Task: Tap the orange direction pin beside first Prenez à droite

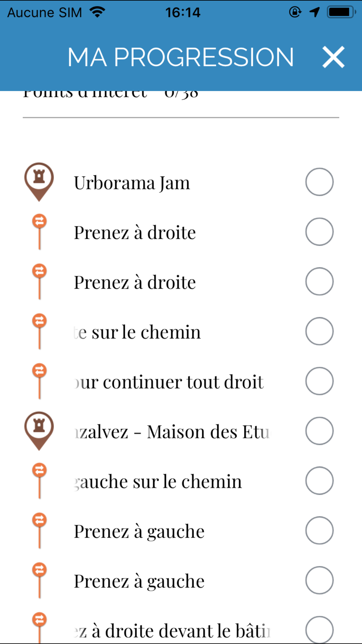Action: pos(39,227)
